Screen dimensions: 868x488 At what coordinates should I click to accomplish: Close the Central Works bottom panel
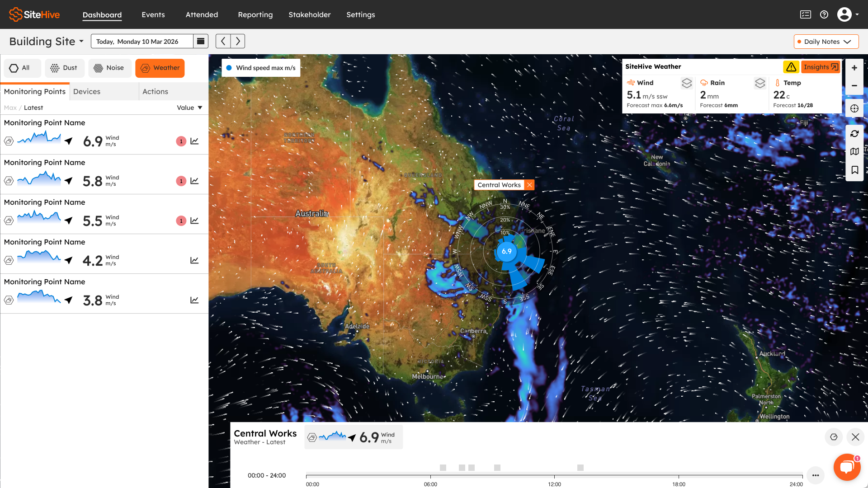point(855,437)
